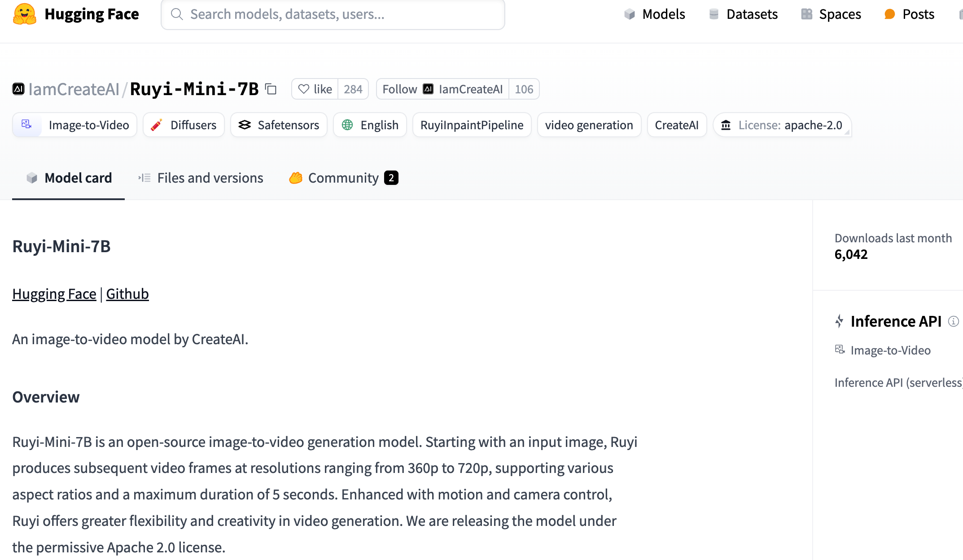Viewport: 963px width, 560px height.
Task: Click the IamCreateAI avatar icon beside model name
Action: pos(18,89)
